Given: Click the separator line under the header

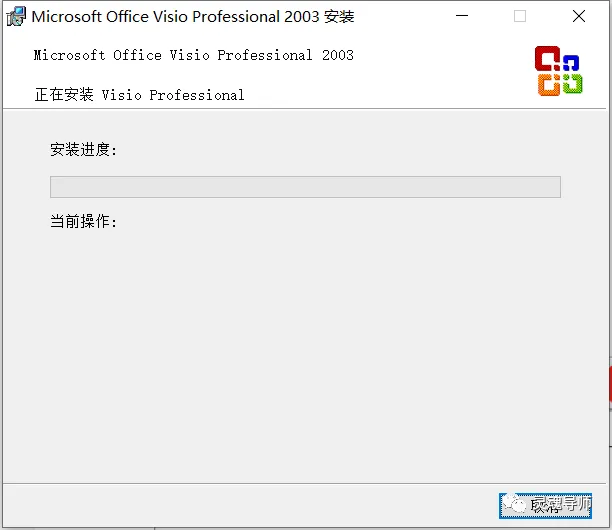Looking at the screenshot, I should click(304, 109).
